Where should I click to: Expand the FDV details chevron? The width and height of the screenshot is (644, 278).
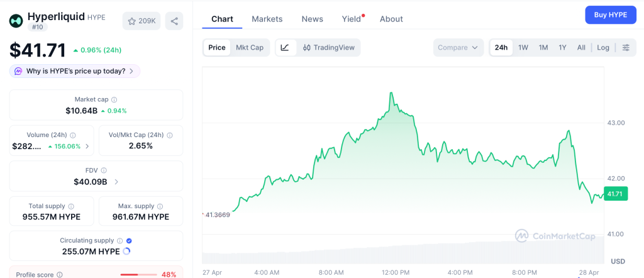116,182
